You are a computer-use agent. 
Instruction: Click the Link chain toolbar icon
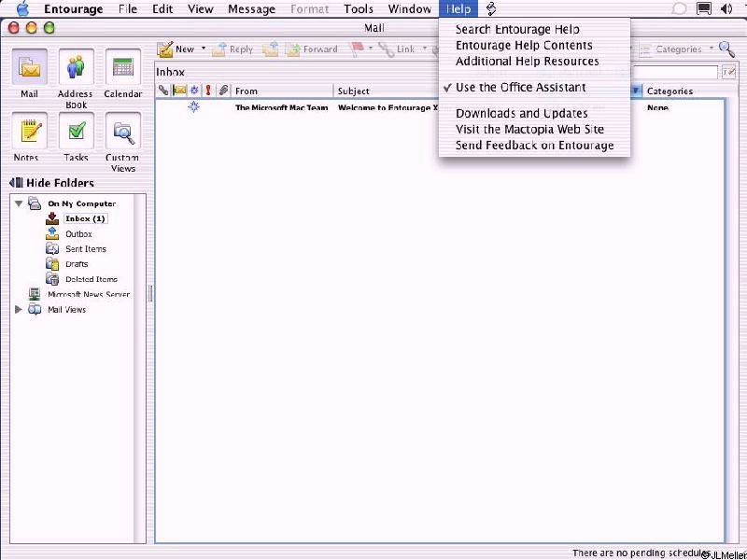coord(386,49)
